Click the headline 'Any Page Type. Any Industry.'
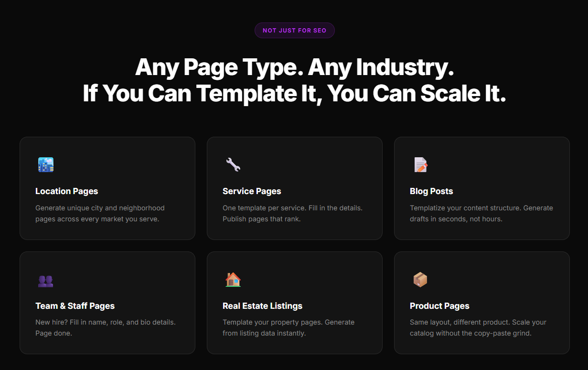The height and width of the screenshot is (370, 588). coord(294,67)
